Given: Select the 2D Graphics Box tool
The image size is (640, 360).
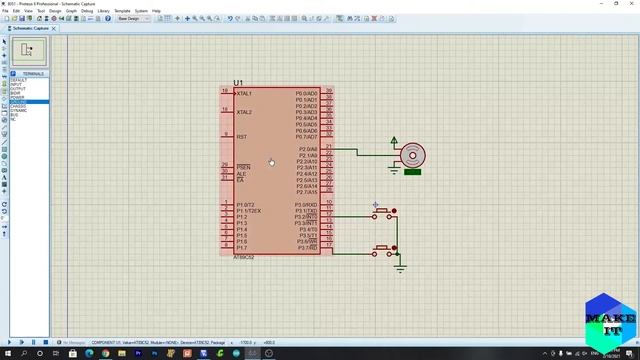Looking at the screenshot, I should pos(4,149).
